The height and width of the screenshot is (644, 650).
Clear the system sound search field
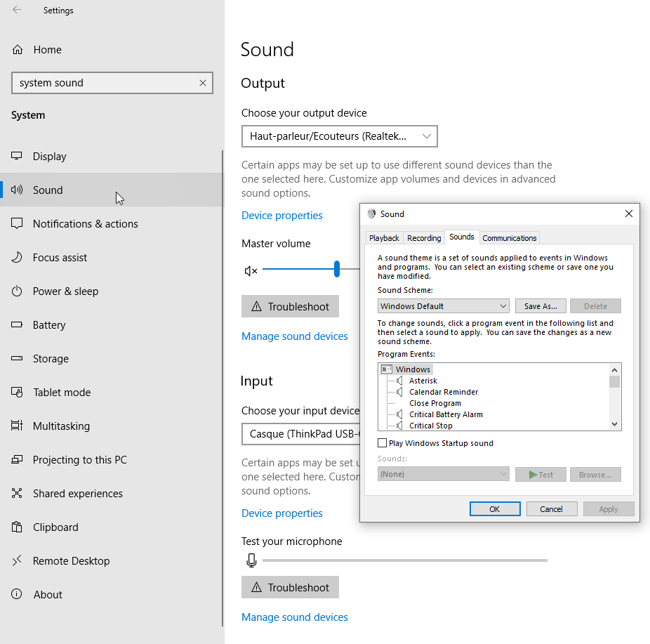[203, 83]
